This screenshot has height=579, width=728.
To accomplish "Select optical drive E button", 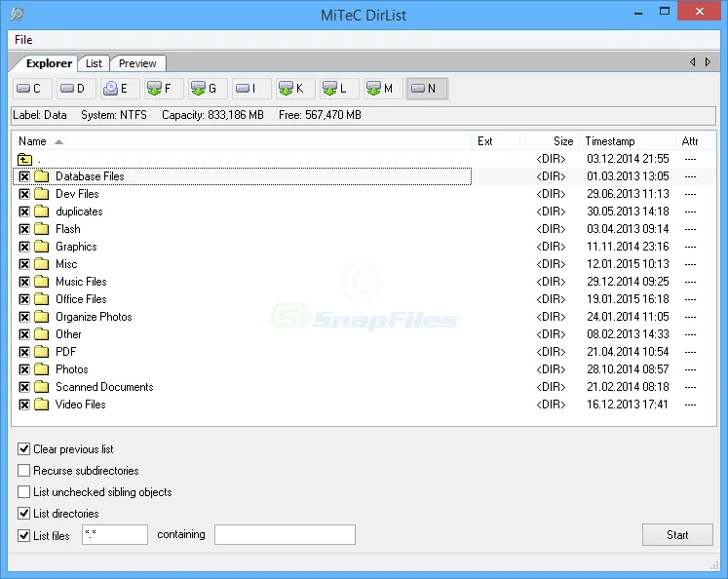I will coord(120,89).
